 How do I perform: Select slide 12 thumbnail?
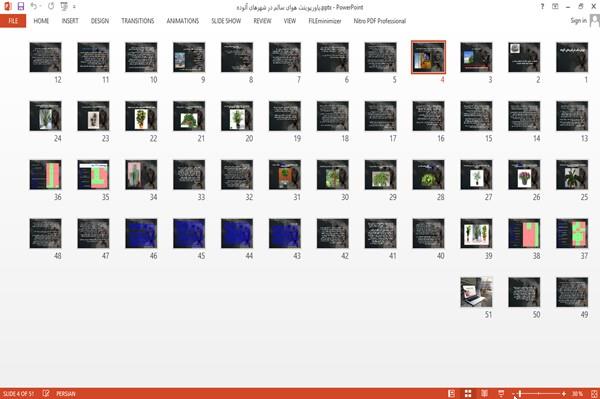[x=46, y=57]
